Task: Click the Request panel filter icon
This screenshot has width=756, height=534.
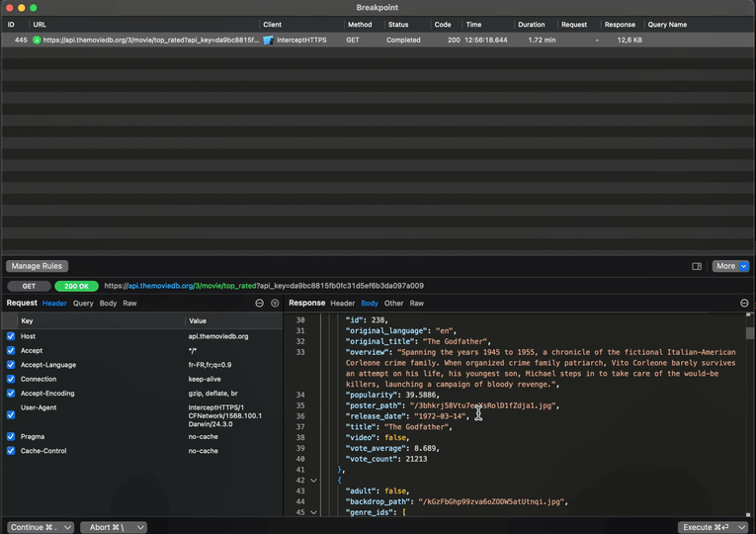Action: coord(275,304)
